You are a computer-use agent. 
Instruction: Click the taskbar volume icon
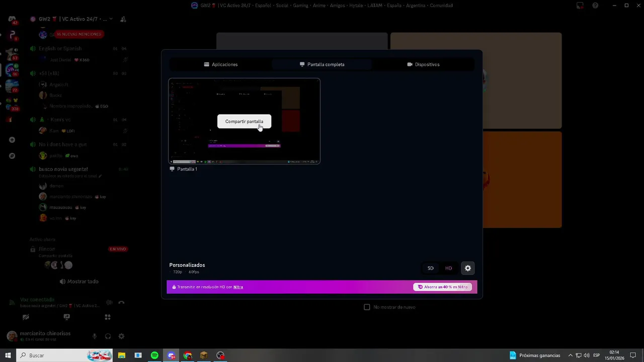(587, 355)
